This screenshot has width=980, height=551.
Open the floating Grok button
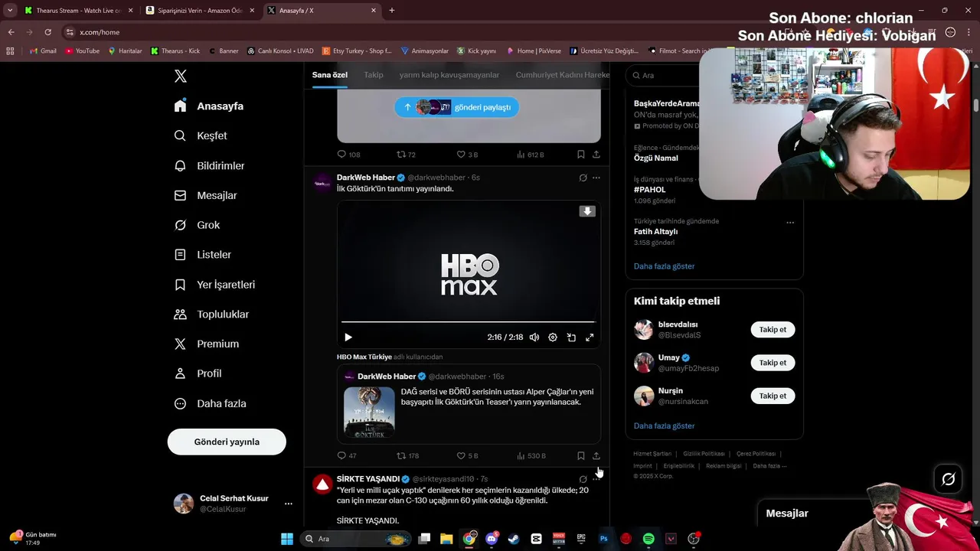[x=948, y=479]
